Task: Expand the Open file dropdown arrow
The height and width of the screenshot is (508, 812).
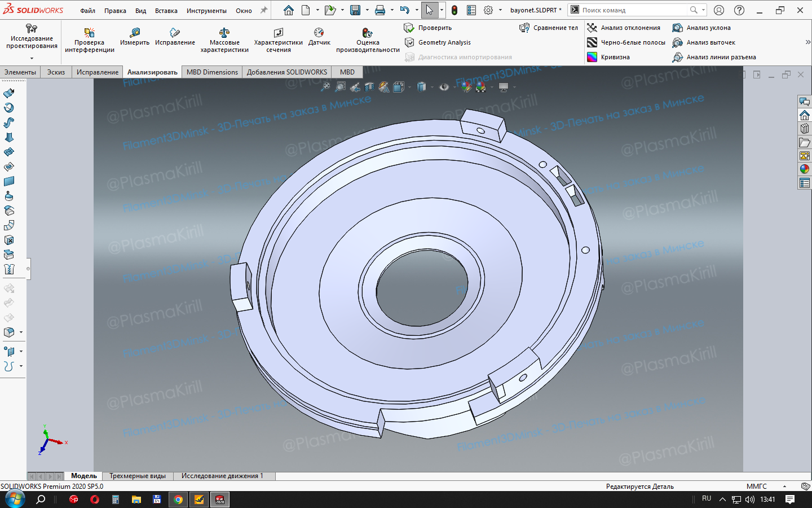Action: click(x=342, y=10)
